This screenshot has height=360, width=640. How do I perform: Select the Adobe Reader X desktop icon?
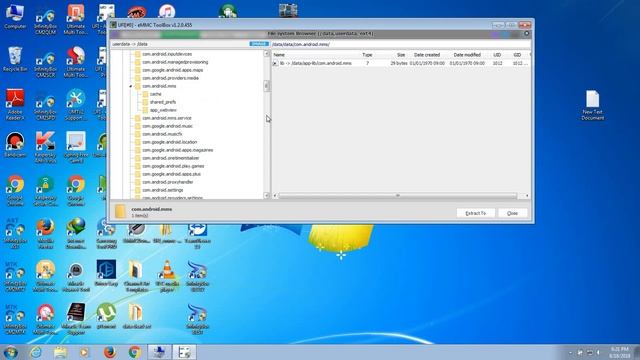[15, 104]
